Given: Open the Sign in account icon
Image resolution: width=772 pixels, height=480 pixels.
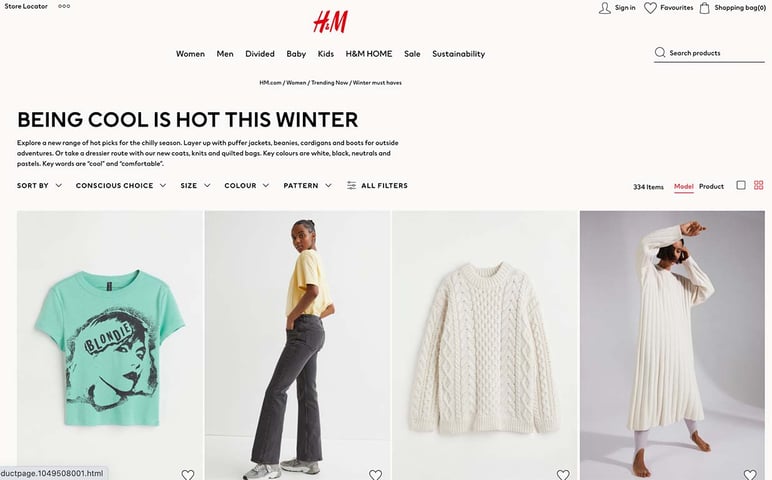Looking at the screenshot, I should [x=605, y=8].
